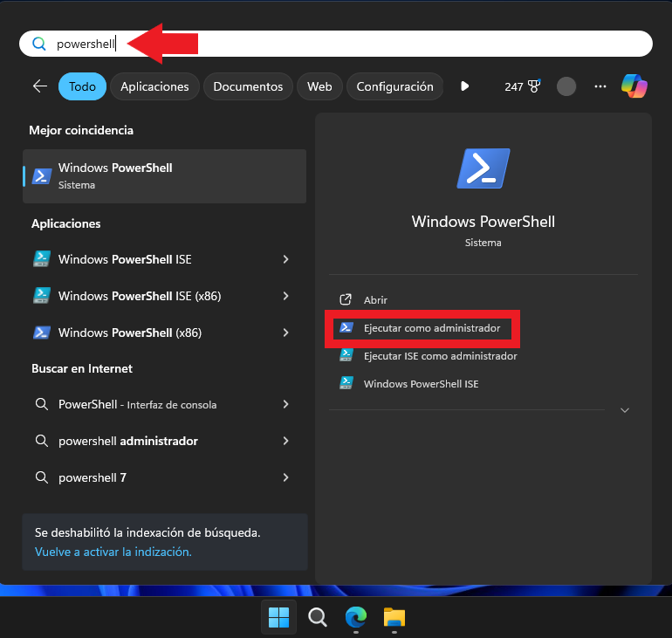
Task: Switch to the Configuración filter tab
Action: (394, 86)
